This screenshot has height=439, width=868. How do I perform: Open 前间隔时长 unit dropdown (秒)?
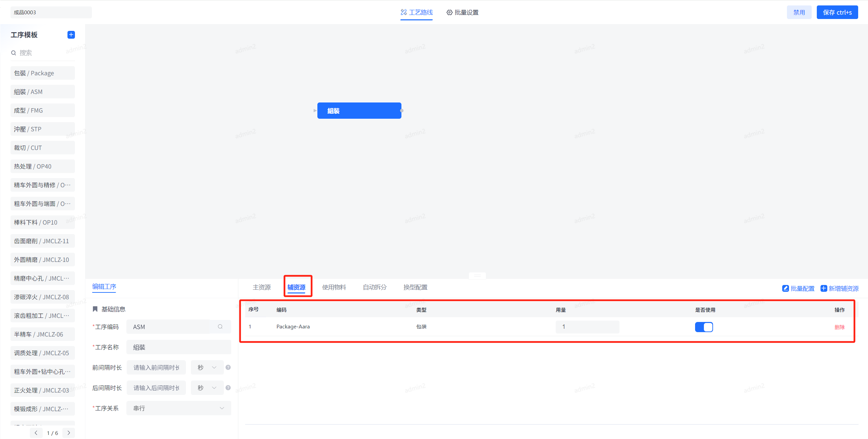pyautogui.click(x=207, y=367)
